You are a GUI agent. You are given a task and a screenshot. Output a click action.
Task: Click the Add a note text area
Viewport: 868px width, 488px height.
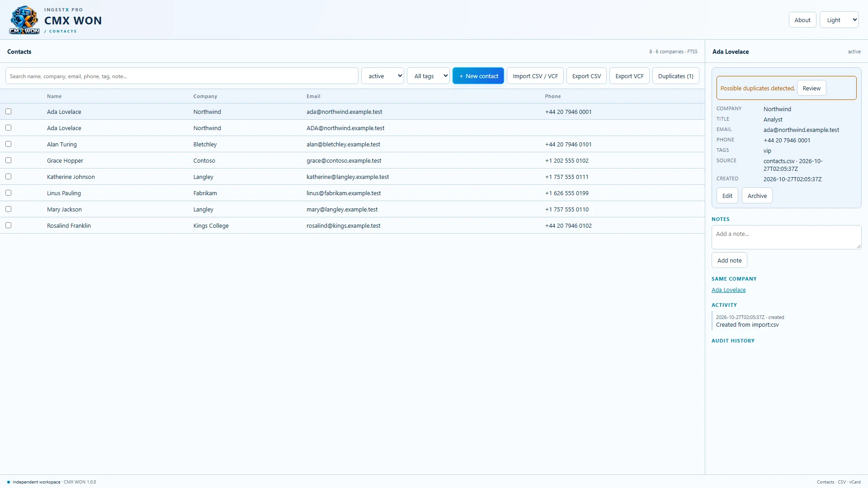[x=786, y=237]
